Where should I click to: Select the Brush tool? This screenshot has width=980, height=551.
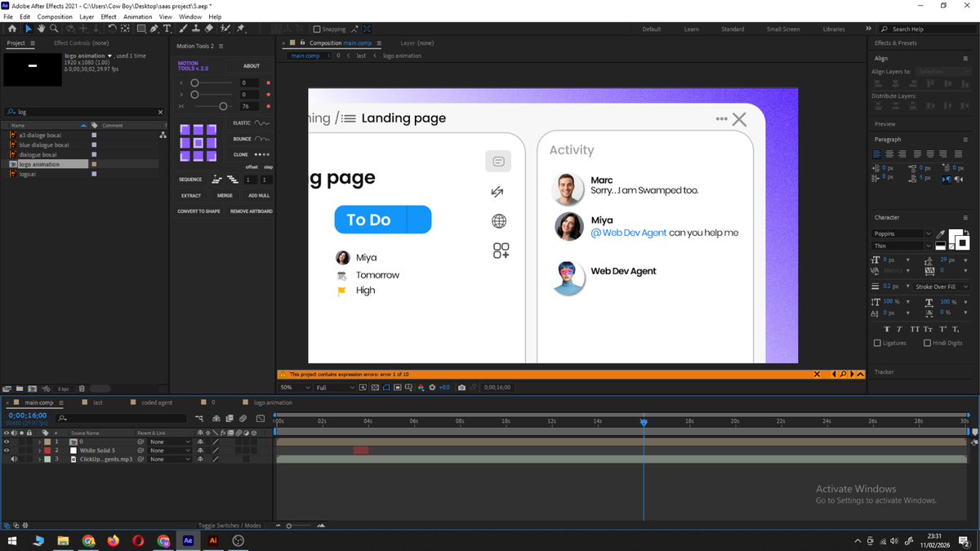click(x=183, y=29)
